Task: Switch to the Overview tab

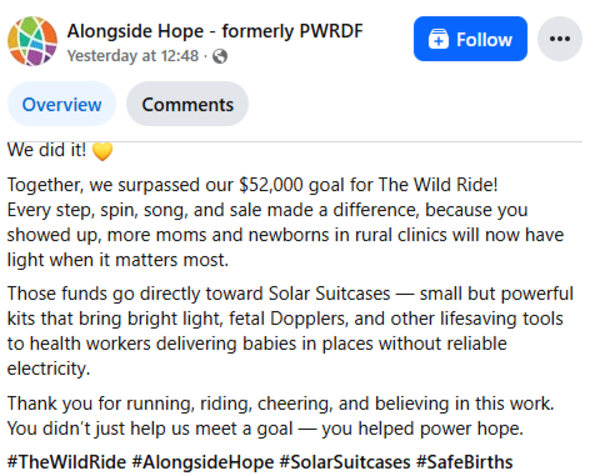Action: 62,104
